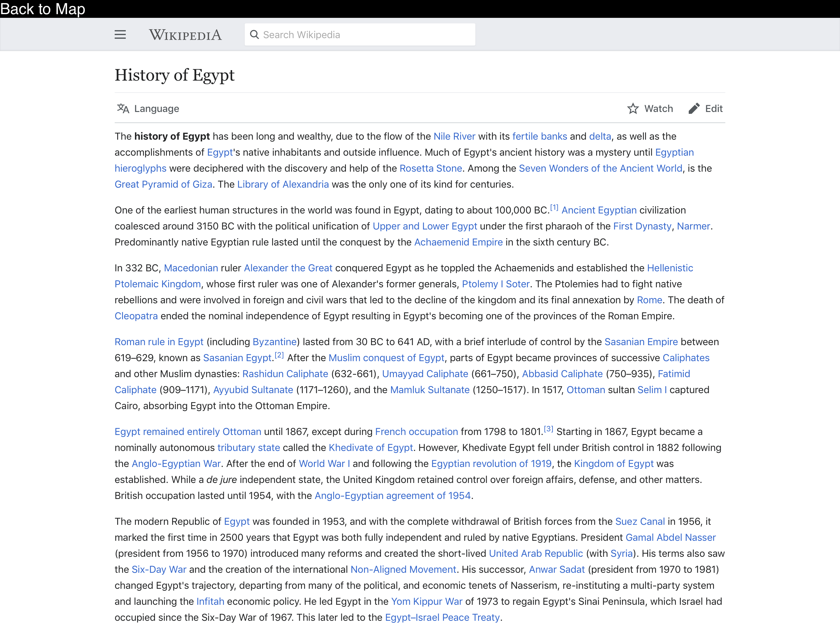Click the Edit pencil icon
Screen dimensions: 840x630
[x=694, y=109]
